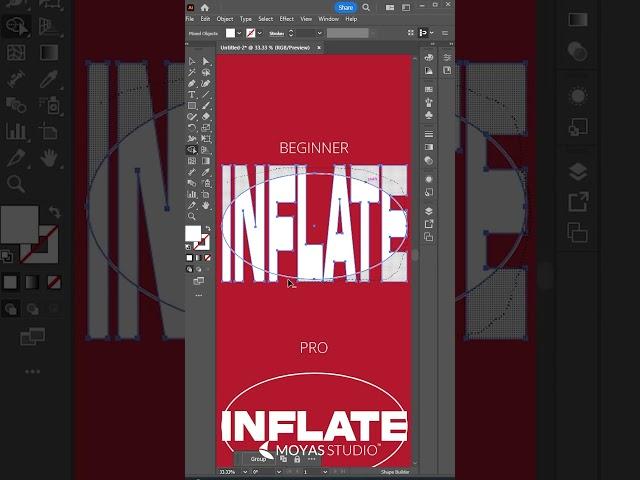This screenshot has width=640, height=480.
Task: Open the Effect menu
Action: pyautogui.click(x=287, y=19)
